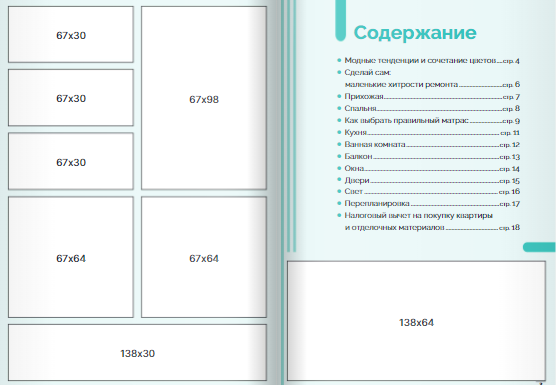Screen dimensions: 556x385
Task: Click the teal pill shape at the page edge
Action: point(539,247)
